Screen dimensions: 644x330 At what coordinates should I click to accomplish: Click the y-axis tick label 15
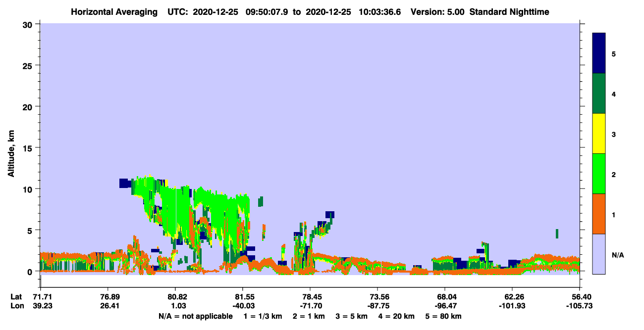tap(29, 148)
